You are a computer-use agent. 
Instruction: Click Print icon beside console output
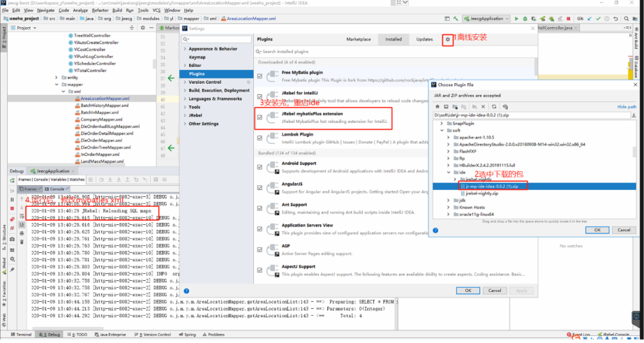[x=22, y=233]
